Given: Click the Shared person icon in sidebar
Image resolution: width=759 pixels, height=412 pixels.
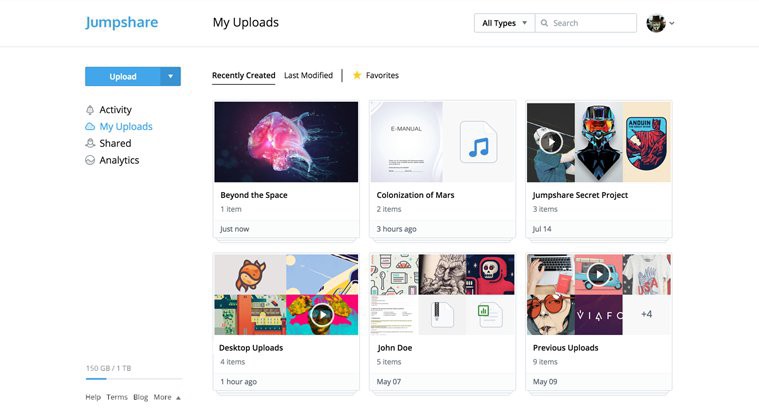Looking at the screenshot, I should (x=90, y=144).
